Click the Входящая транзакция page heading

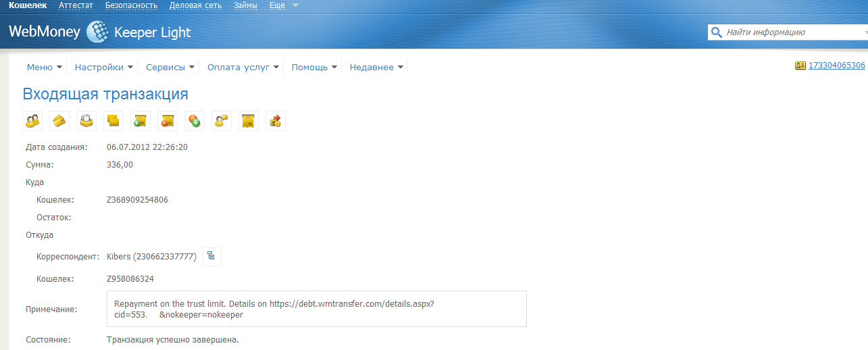(105, 94)
